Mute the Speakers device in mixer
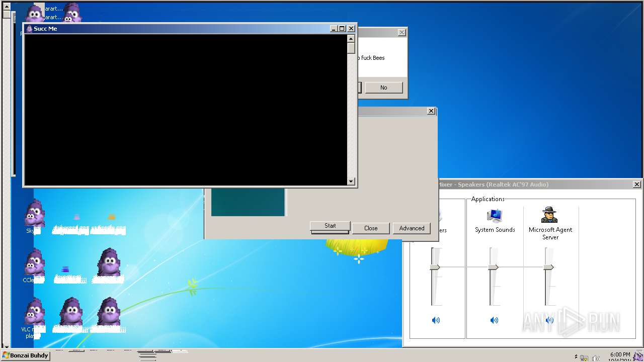The height and width of the screenshot is (362, 644). (x=436, y=320)
